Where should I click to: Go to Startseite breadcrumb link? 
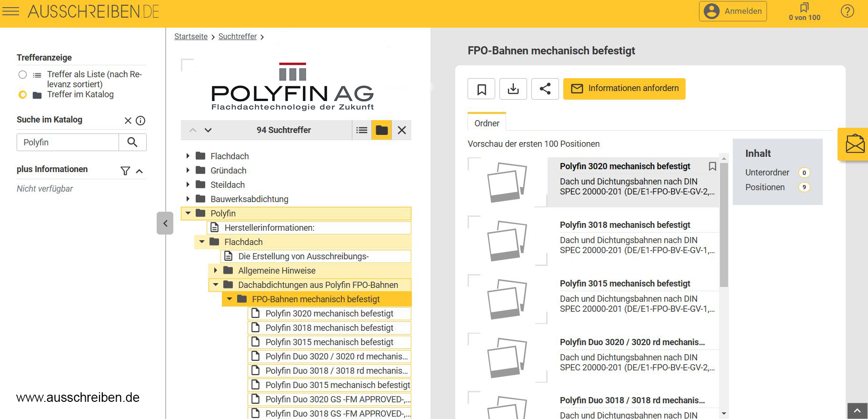191,37
